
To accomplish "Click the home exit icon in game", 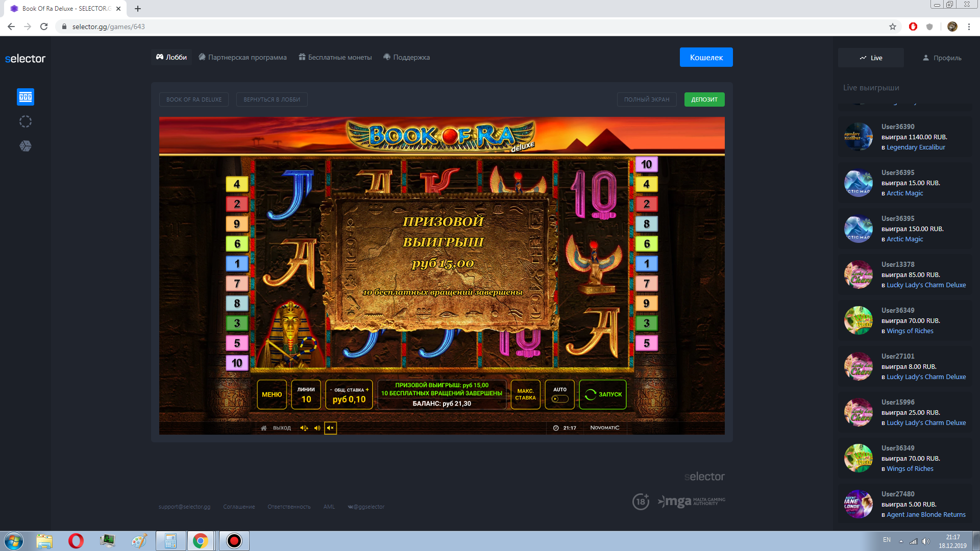I will pos(264,428).
